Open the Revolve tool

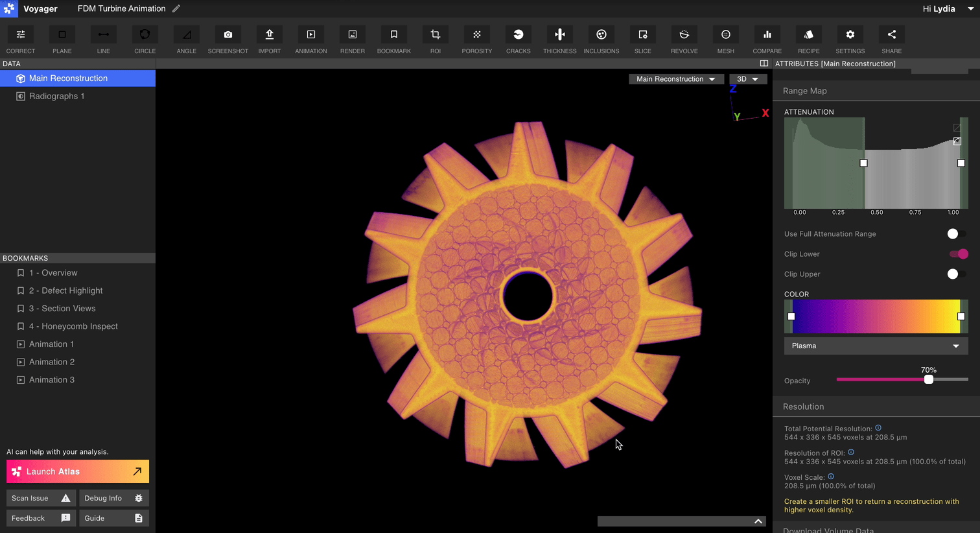pos(684,39)
